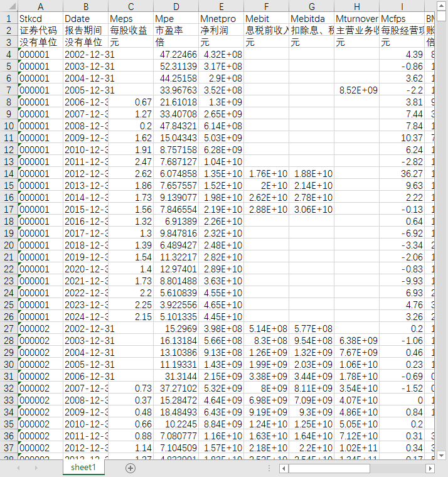Viewport: 448px width, 477px height.
Task: Click the 000002 cell in row 27
Action: click(40, 329)
